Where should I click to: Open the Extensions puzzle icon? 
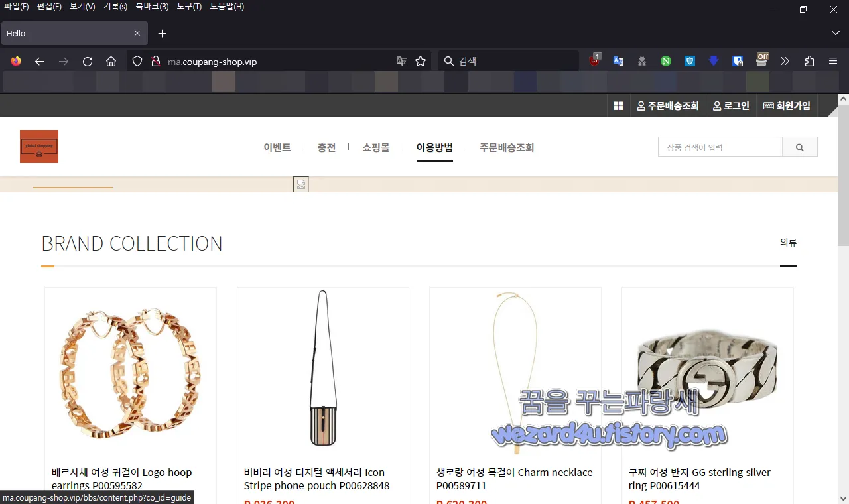[x=809, y=61]
